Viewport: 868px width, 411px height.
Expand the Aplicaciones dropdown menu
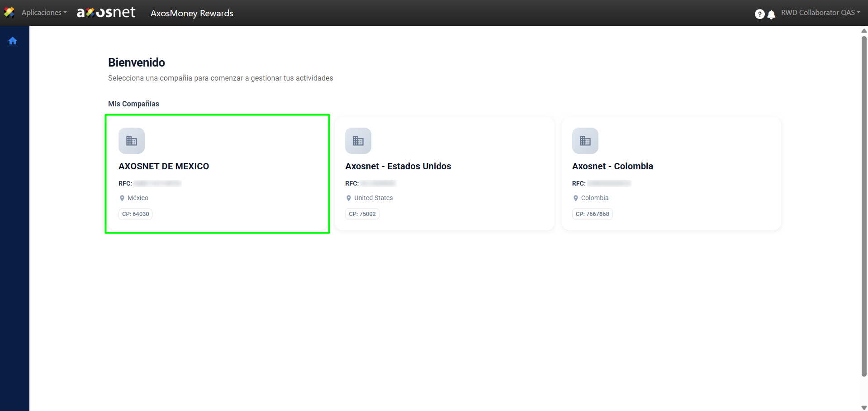pyautogui.click(x=44, y=13)
